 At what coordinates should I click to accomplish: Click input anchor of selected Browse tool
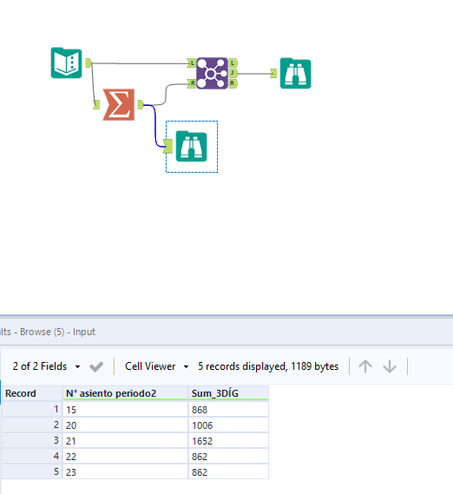(x=168, y=146)
